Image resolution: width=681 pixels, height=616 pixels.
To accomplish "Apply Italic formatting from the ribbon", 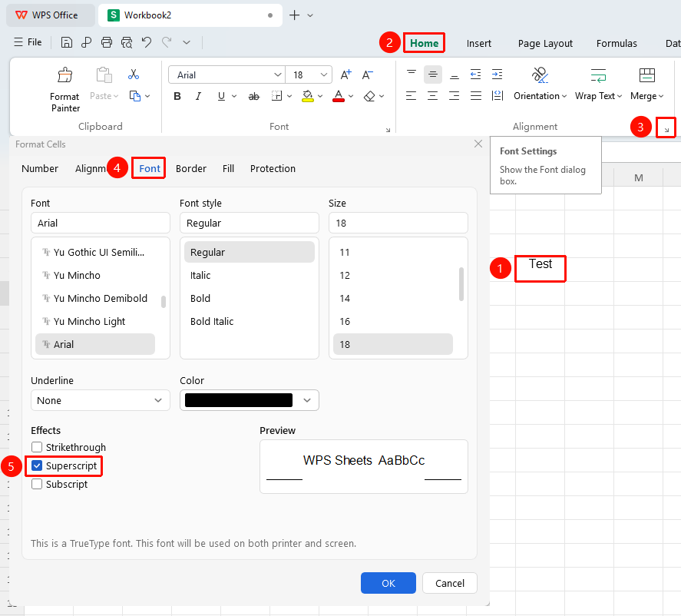I will [x=198, y=96].
